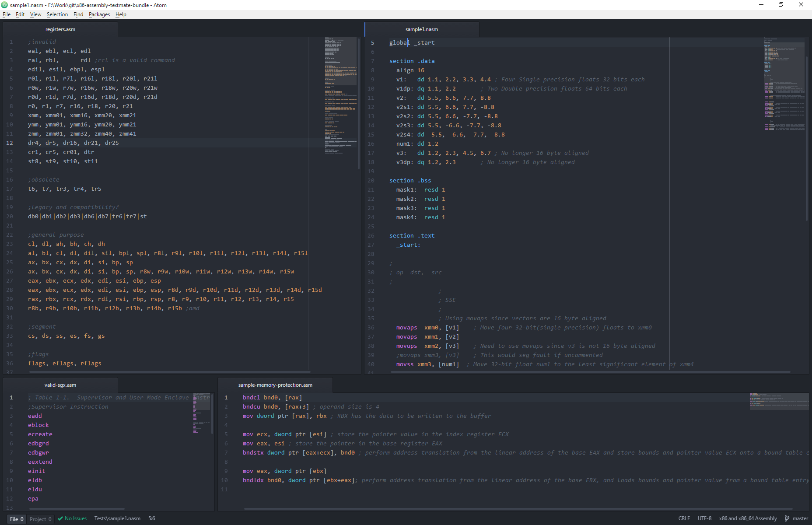Click the valid-sgx.asm minimap
812x525 pixels.
pos(202,413)
